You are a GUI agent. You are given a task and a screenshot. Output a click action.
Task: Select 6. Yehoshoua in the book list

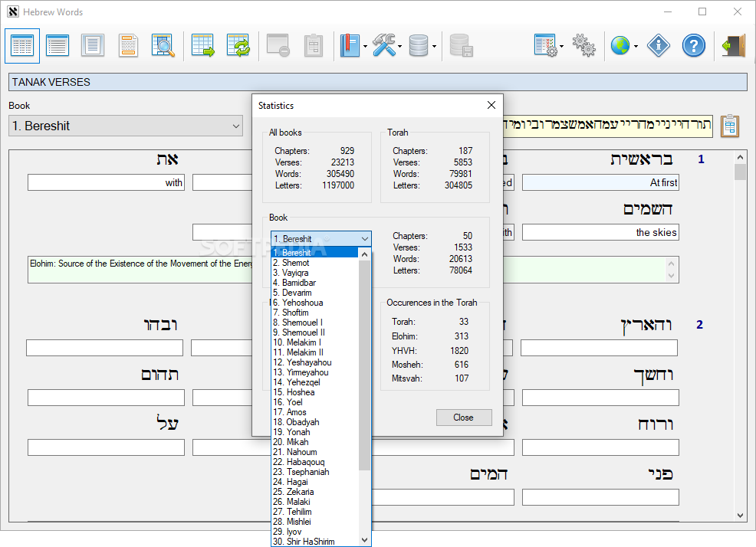[315, 303]
